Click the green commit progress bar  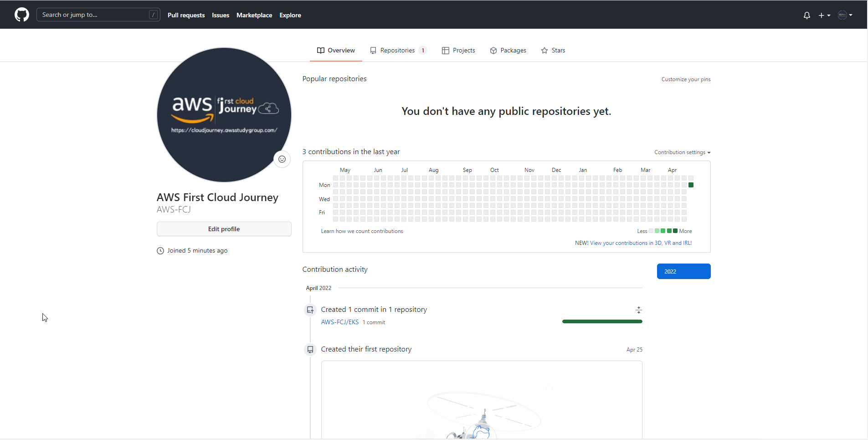coord(602,321)
